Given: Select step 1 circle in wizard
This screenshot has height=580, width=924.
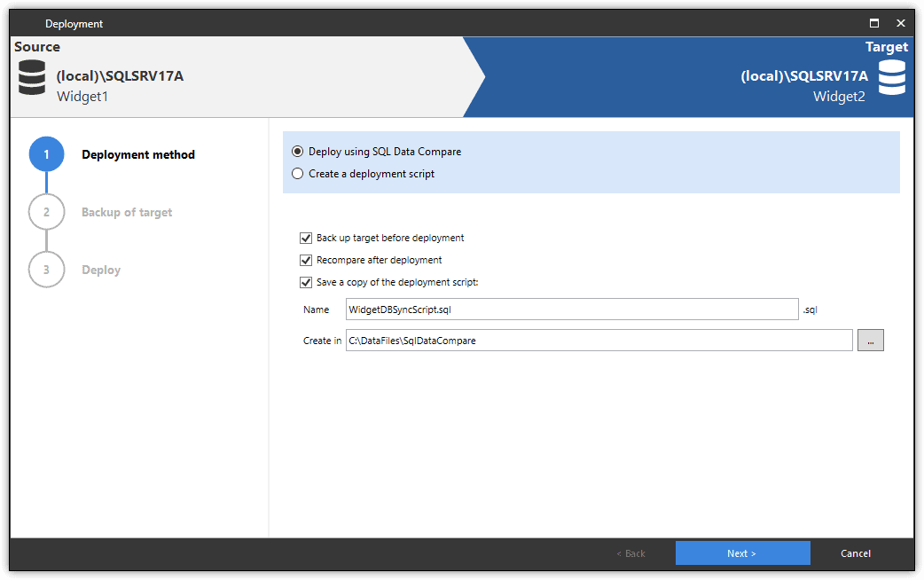Looking at the screenshot, I should 46,154.
